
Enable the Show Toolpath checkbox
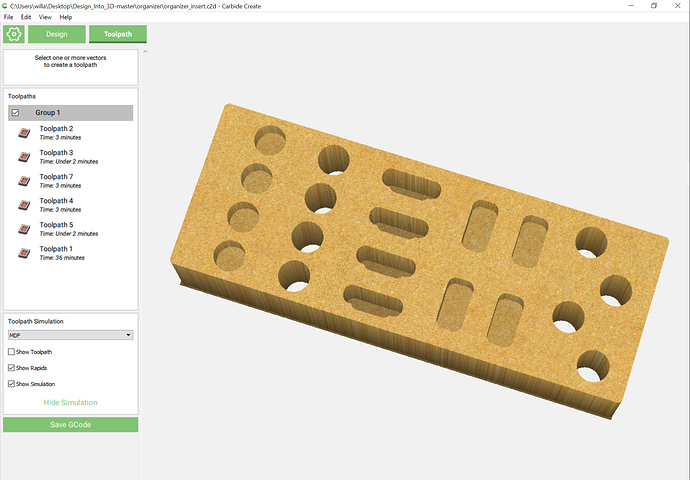pos(11,352)
